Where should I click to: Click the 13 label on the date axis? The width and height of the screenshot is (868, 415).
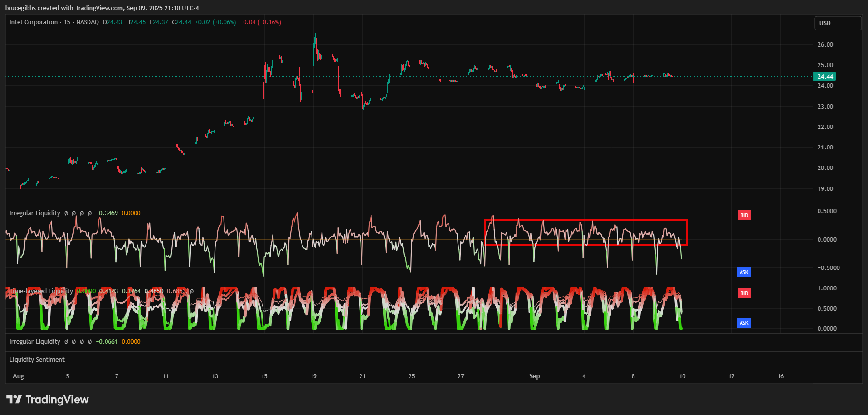click(215, 376)
